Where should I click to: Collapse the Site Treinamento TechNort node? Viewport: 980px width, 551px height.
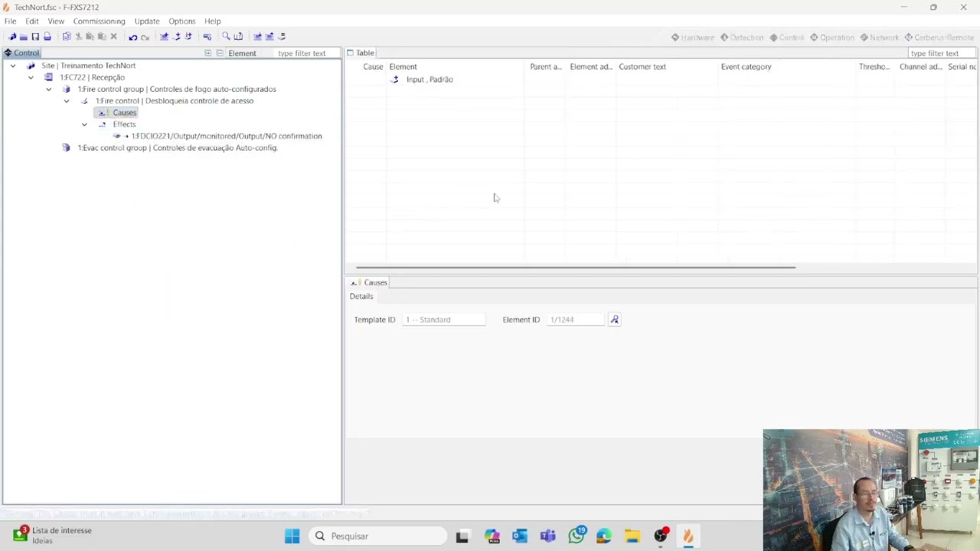[x=13, y=66]
